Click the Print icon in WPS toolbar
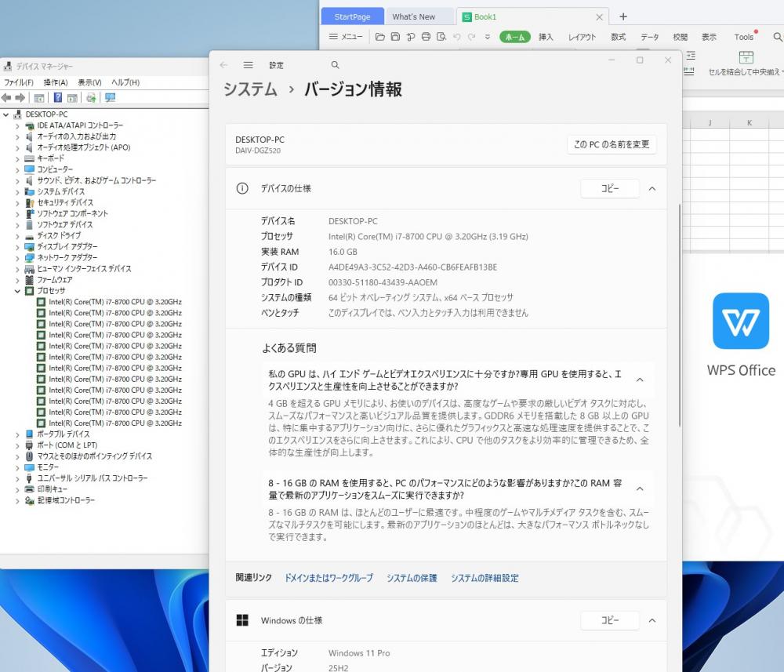Viewport: 784px width, 672px height. point(426,37)
